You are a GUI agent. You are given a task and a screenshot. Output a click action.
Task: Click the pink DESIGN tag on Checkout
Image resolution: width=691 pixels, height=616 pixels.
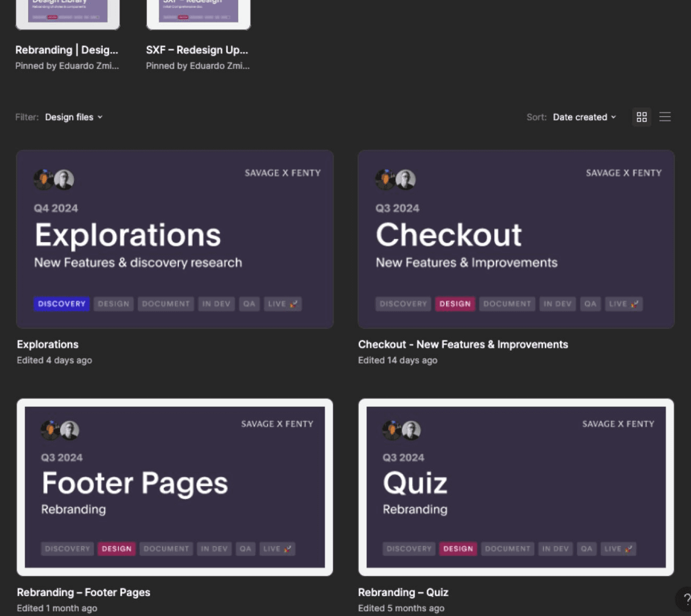(455, 304)
